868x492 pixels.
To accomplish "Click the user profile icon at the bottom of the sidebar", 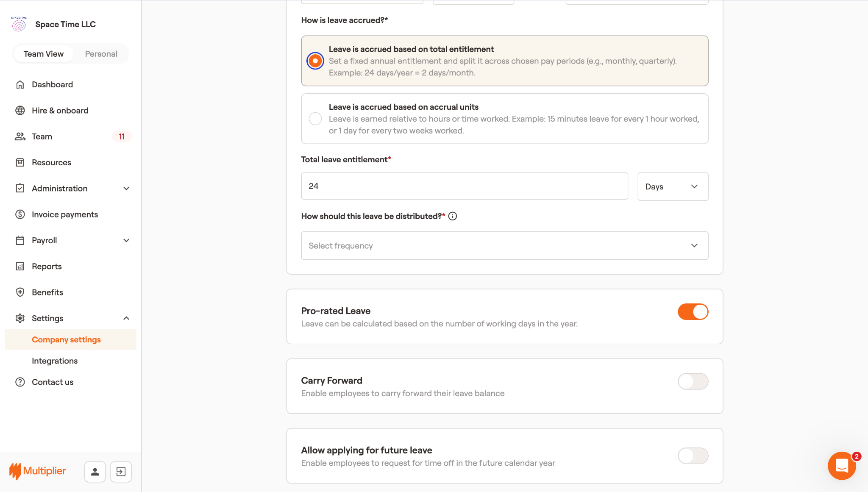I will 95,472.
